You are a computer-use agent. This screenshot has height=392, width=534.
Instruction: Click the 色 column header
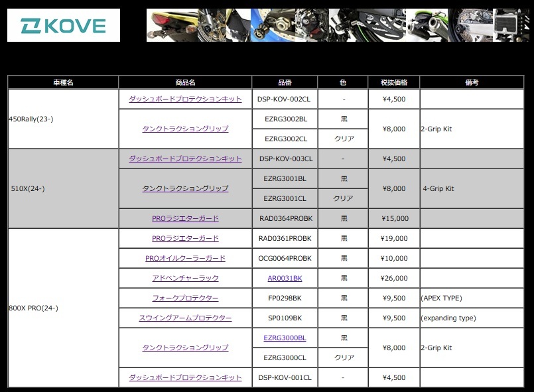click(343, 82)
